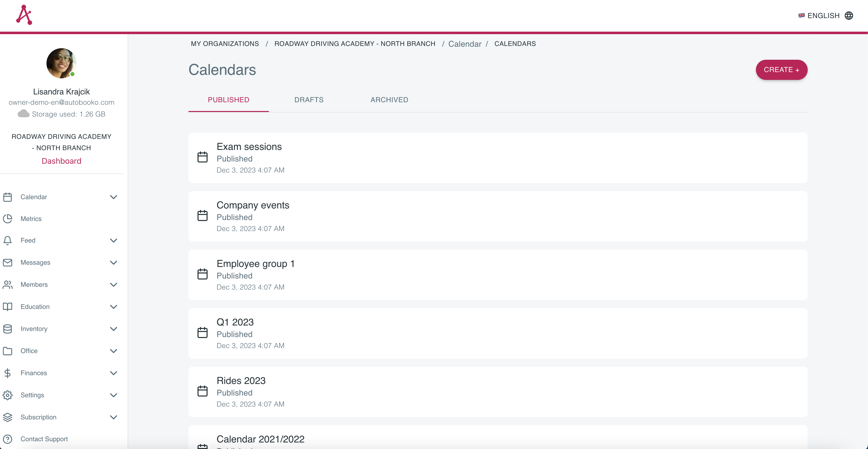Expand the Calendar sidebar menu chevron
The image size is (868, 449).
[x=114, y=197]
